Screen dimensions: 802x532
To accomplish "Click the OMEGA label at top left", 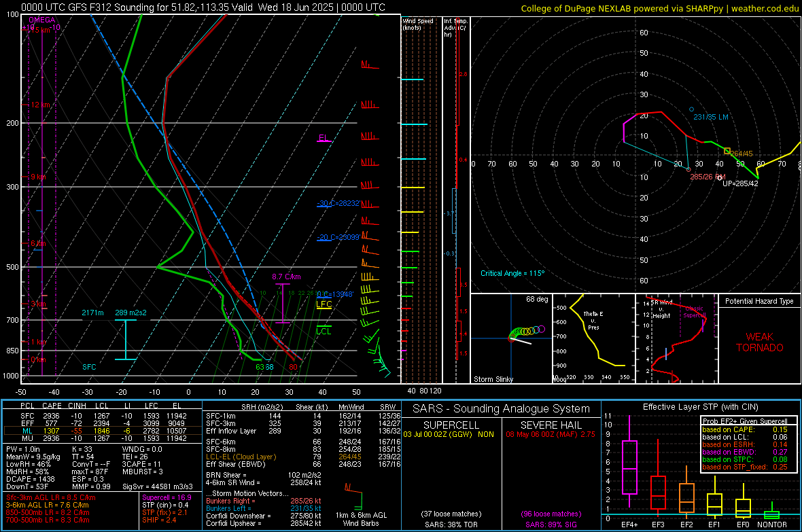I will click(41, 20).
